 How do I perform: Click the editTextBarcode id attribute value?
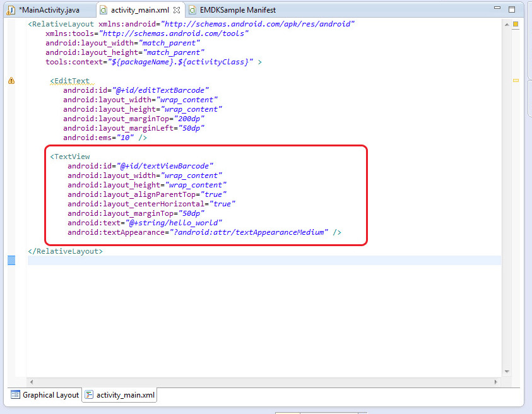click(x=162, y=90)
